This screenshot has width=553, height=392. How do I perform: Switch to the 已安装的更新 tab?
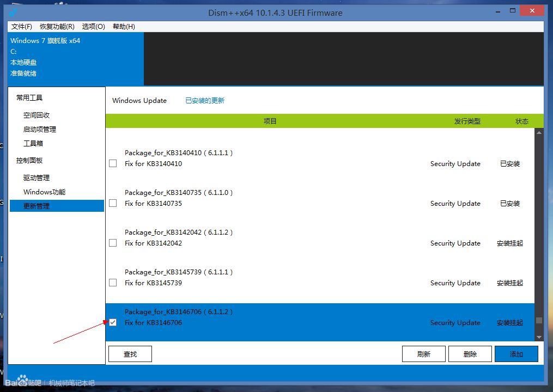click(205, 101)
